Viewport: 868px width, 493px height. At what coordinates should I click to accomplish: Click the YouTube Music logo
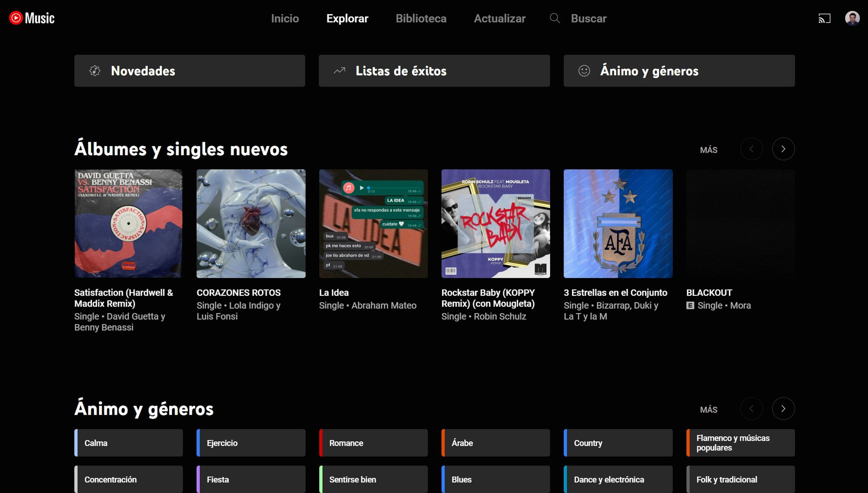[32, 18]
